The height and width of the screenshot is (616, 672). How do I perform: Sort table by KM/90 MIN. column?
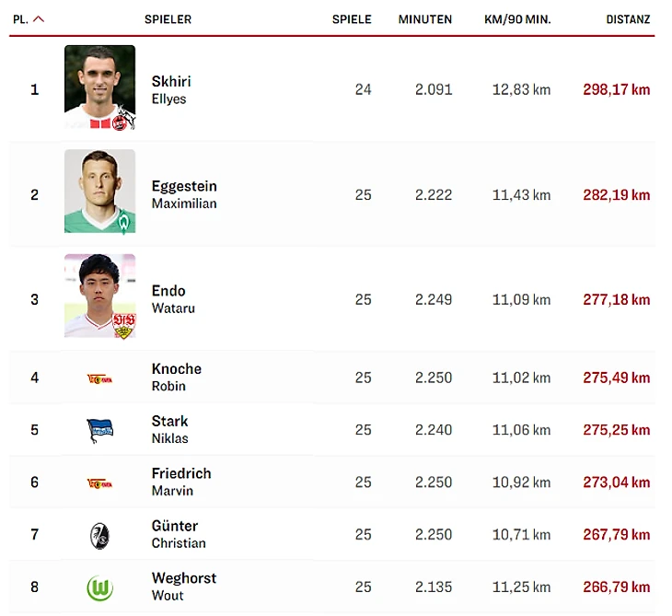coord(517,19)
